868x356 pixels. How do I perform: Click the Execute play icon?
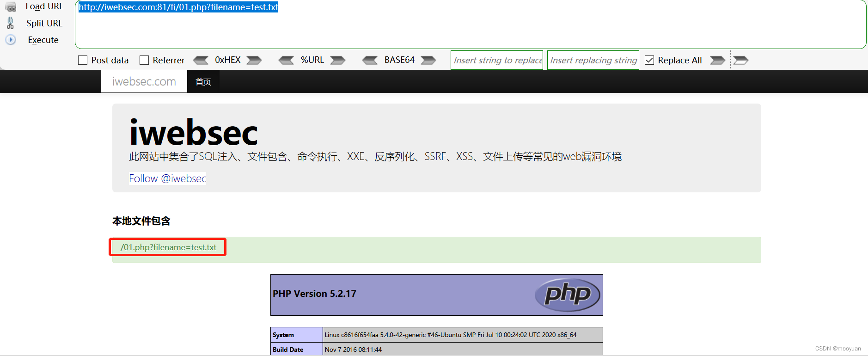(11, 40)
